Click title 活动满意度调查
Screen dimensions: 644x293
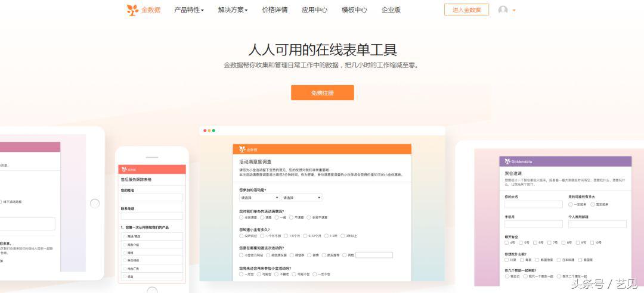point(255,161)
